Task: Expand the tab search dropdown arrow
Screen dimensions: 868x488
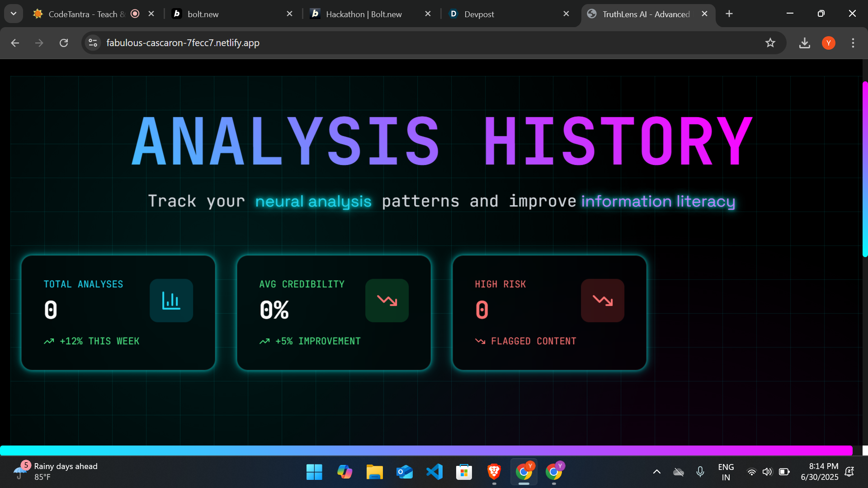Action: pos(14,14)
